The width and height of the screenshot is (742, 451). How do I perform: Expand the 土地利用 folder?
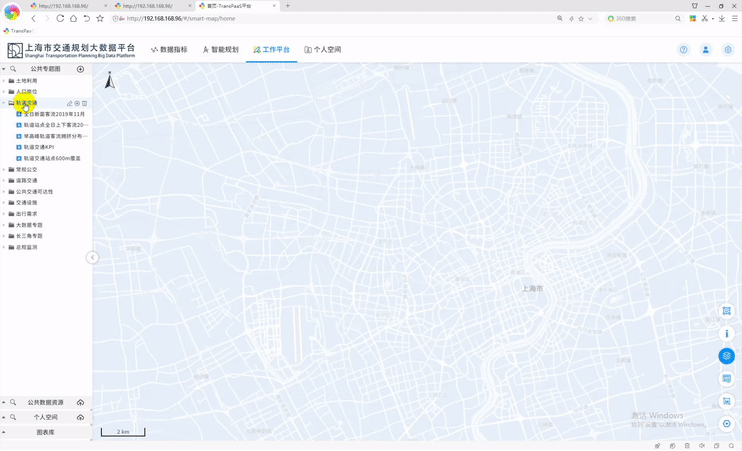coord(4,81)
